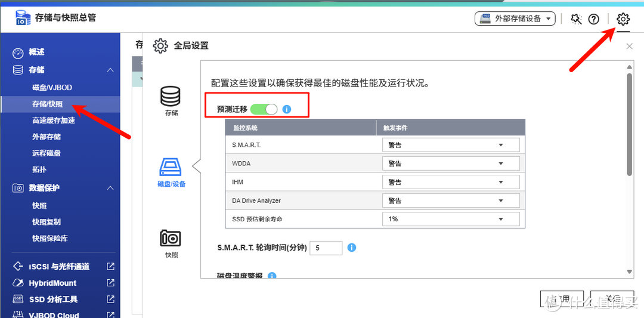The width and height of the screenshot is (644, 318).
Task: Click info icon beside 磁盘温度警报
Action: (273, 276)
